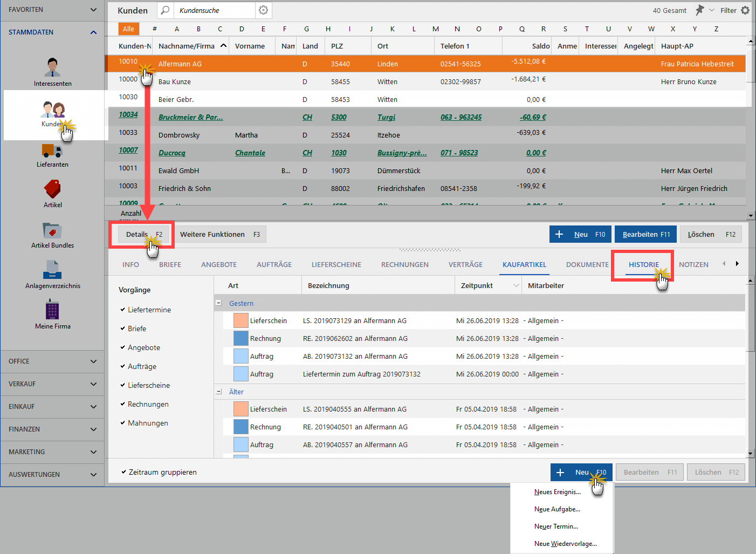Expand the VERKAUF section
756x554 pixels.
click(x=93, y=384)
